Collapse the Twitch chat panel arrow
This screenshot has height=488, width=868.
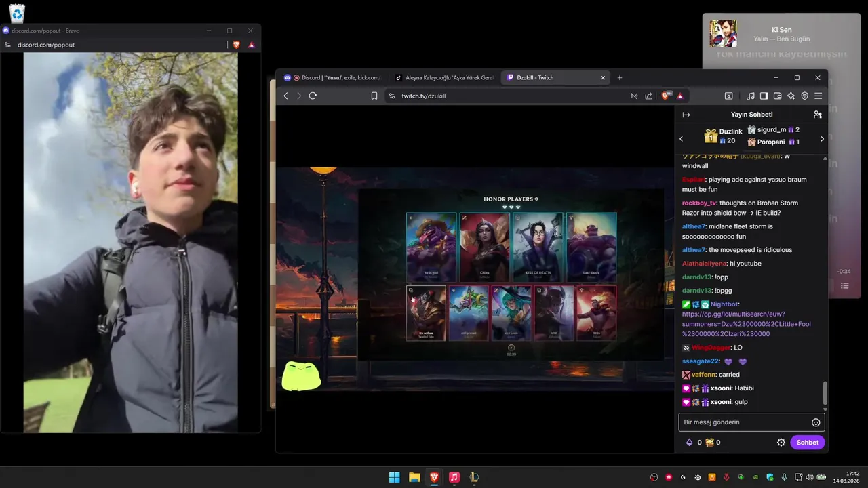tap(686, 115)
